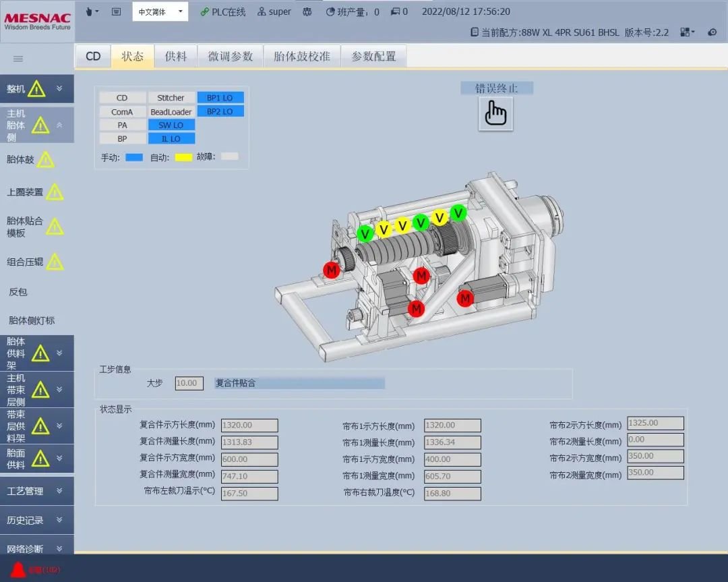Click the hamburger menu icon in sidebar
This screenshot has width=728, height=582.
[18, 59]
